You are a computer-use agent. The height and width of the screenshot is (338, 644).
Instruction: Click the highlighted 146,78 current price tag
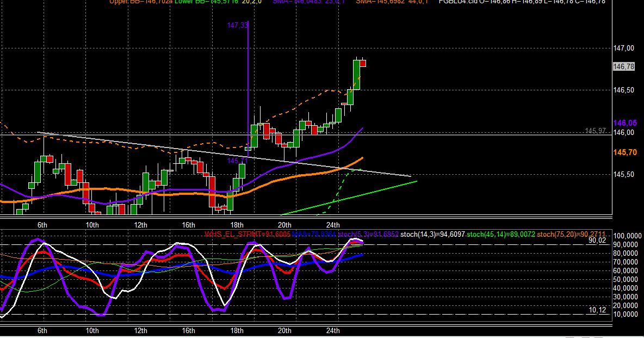click(x=623, y=66)
